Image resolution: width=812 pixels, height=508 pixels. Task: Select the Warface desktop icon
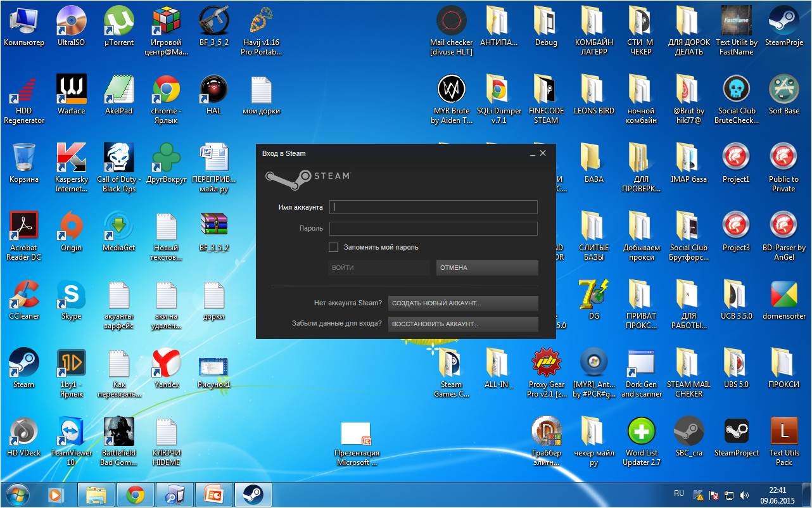[71, 95]
